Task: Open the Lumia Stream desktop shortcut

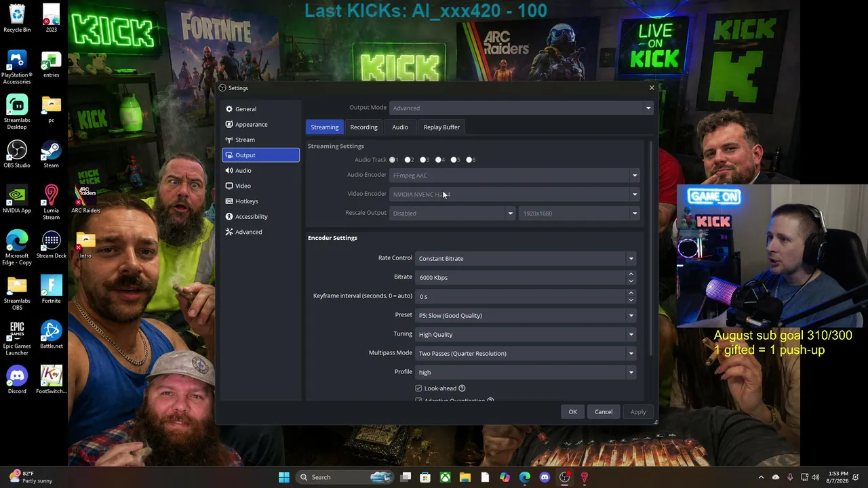Action: pyautogui.click(x=51, y=203)
